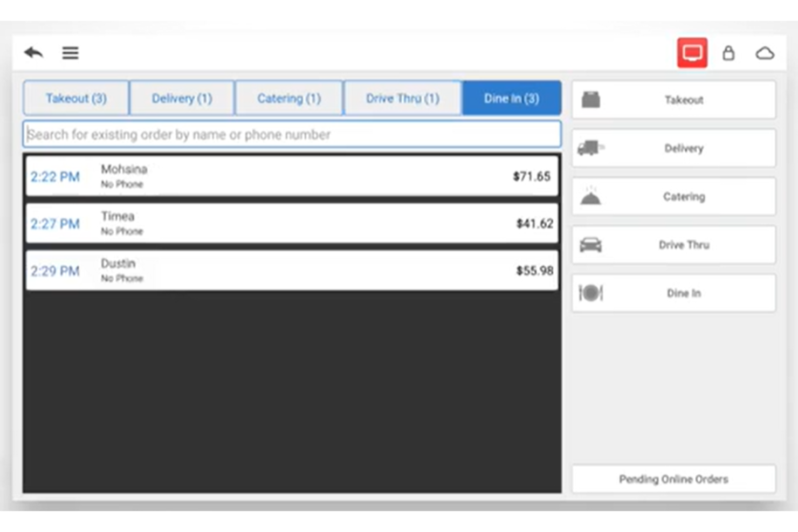Switch to the Drive Thru (1) tab
Viewport: 798px width, 532px height.
coord(402,98)
